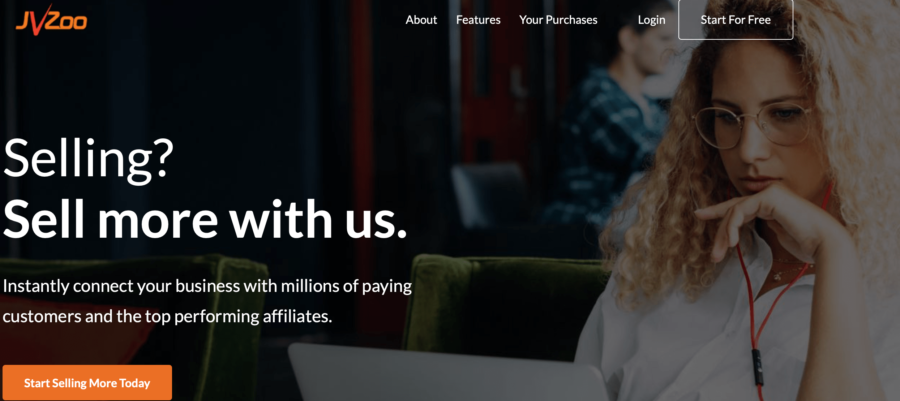Viewport: 900px width, 401px height.
Task: Click Start Selling More Today button
Action: coord(87,383)
